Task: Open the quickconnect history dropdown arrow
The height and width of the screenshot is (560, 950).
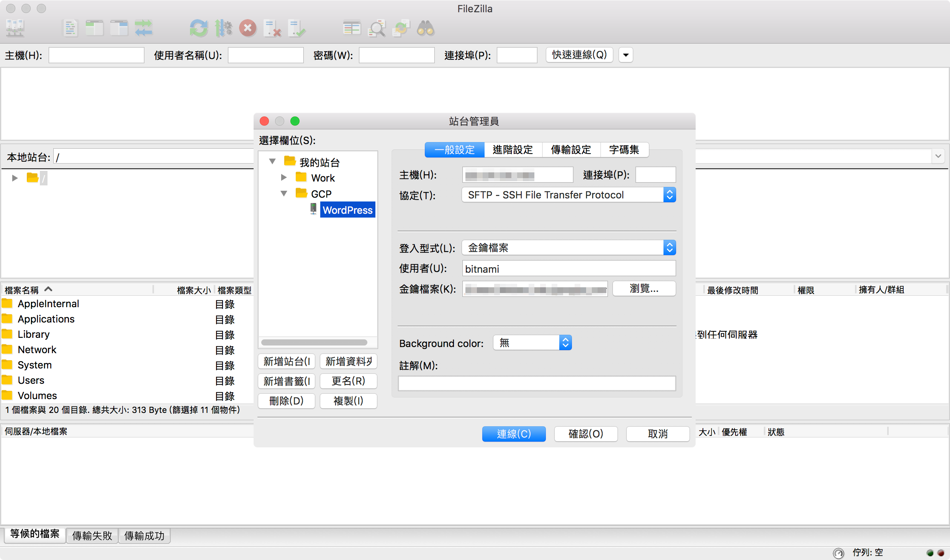Action: (x=626, y=55)
